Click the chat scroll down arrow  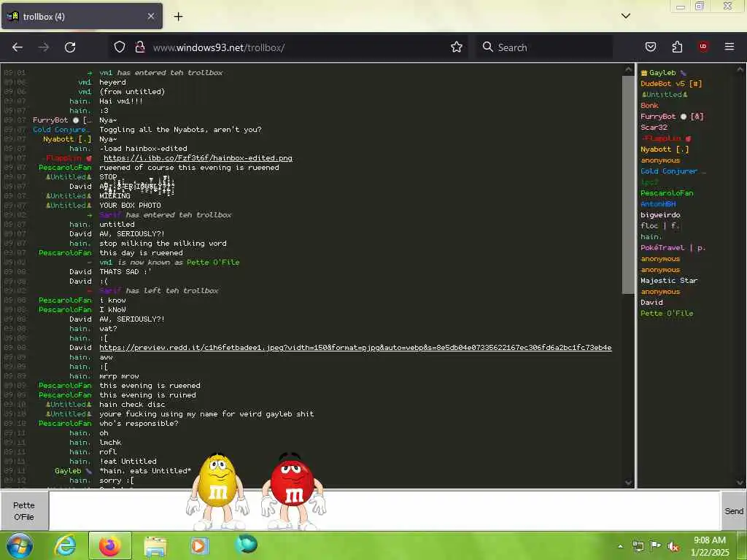(x=628, y=483)
